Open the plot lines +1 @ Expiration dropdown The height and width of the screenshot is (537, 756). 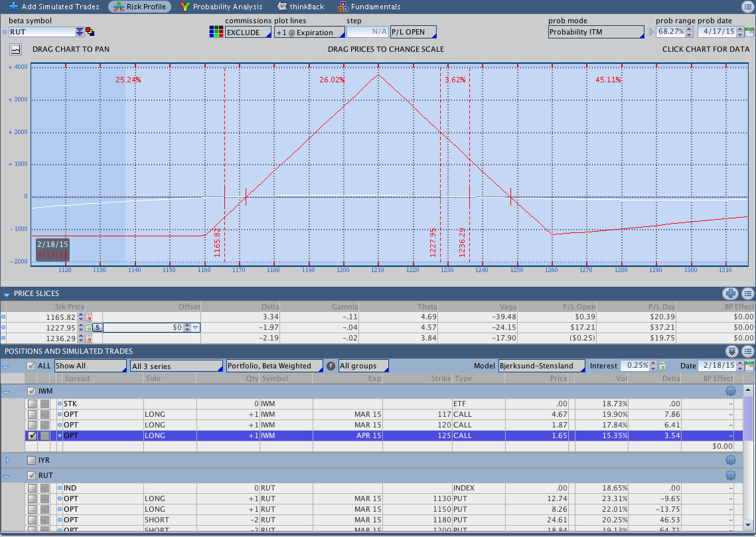point(309,33)
